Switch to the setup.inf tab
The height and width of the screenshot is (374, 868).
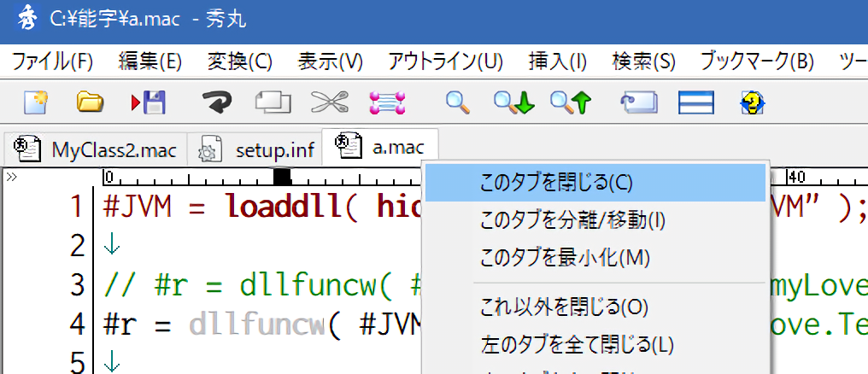[255, 150]
